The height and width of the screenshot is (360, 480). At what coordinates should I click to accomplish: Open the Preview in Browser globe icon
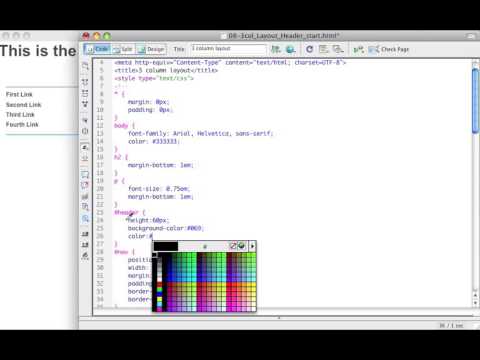point(290,49)
